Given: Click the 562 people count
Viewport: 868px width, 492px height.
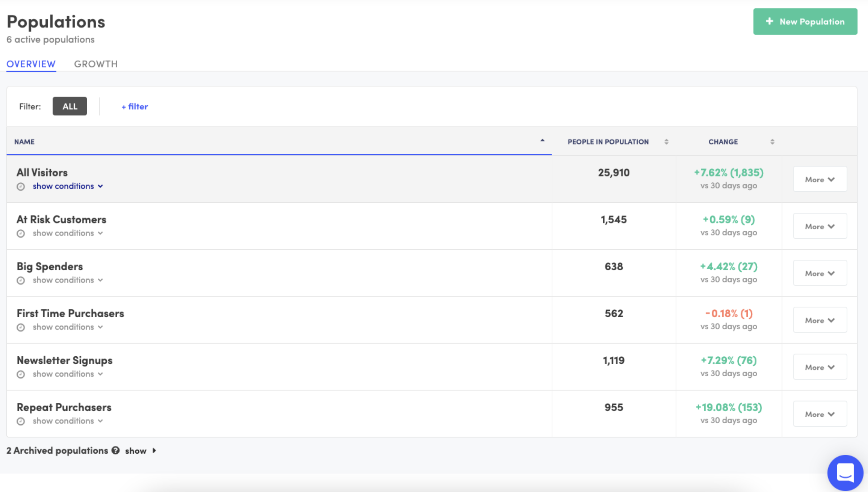Looking at the screenshot, I should point(614,313).
